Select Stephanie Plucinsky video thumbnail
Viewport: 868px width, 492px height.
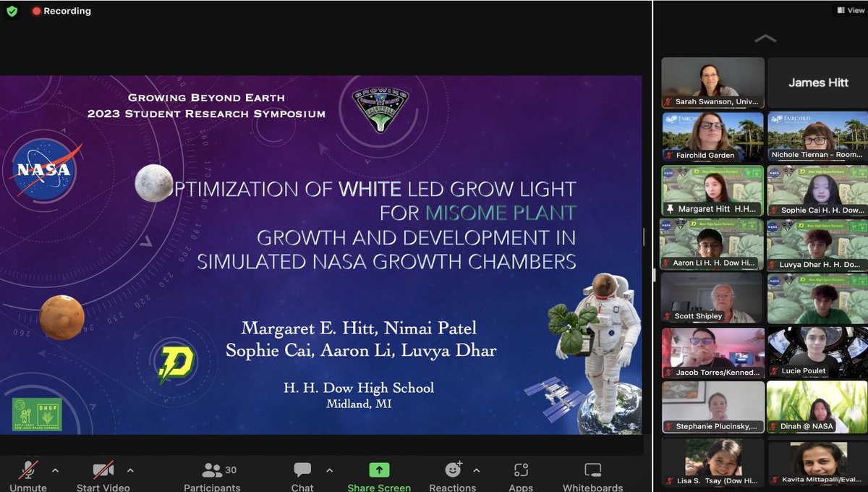712,407
